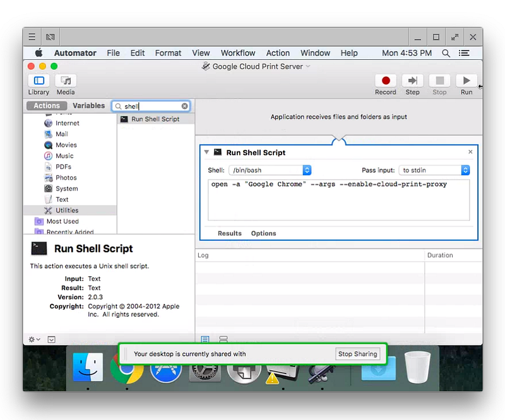The width and height of the screenshot is (505, 420).
Task: Open the Pass input dropdown
Action: pos(434,170)
